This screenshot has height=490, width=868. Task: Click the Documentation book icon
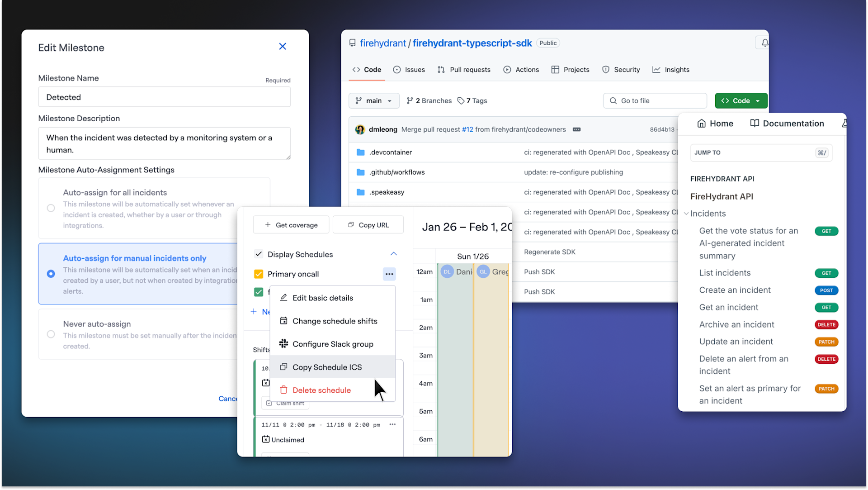(x=754, y=124)
